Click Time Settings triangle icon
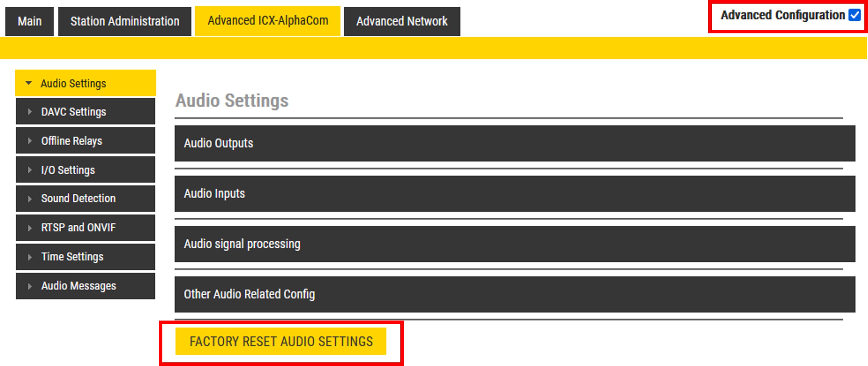 coord(30,257)
